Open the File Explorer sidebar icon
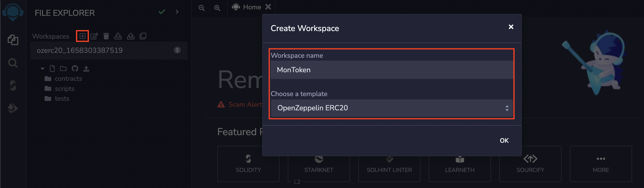 click(13, 40)
